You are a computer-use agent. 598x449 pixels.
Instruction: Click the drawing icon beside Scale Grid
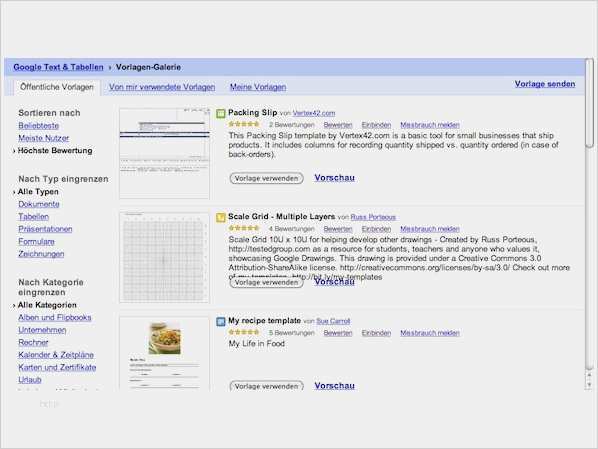click(x=221, y=218)
